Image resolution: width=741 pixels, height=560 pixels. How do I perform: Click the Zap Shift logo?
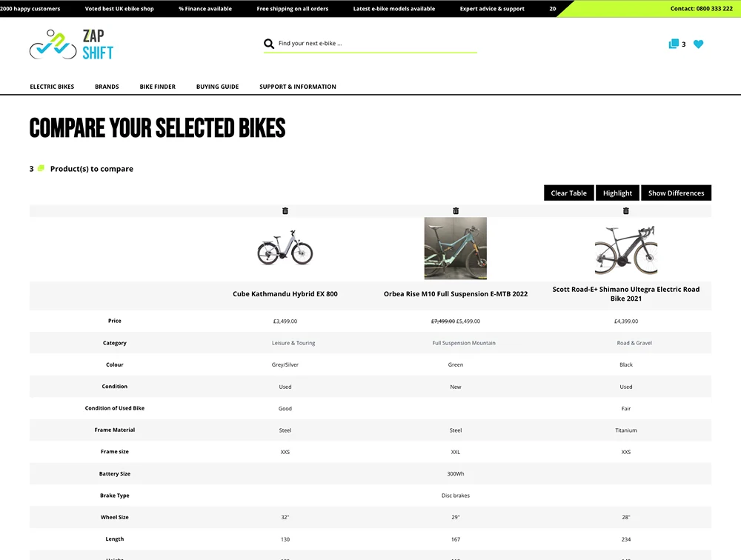click(70, 44)
